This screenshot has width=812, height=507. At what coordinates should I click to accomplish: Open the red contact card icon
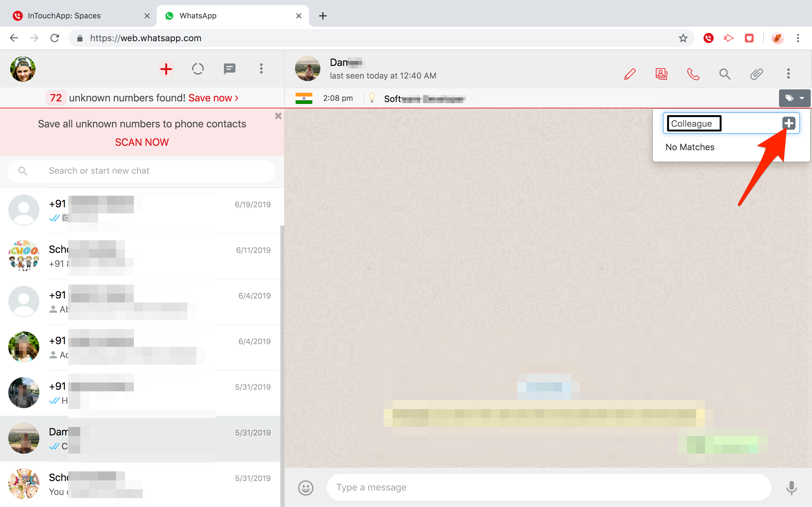(x=661, y=74)
